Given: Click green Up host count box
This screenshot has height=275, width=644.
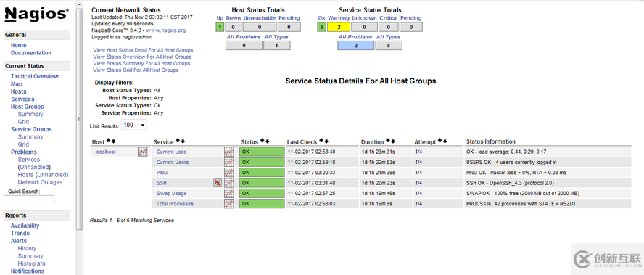Looking at the screenshot, I should pyautogui.click(x=220, y=27).
